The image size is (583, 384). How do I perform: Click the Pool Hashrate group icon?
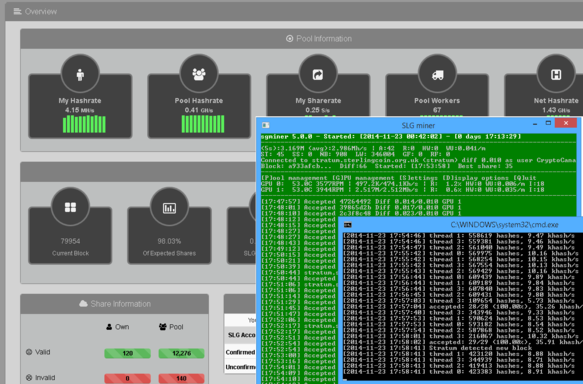(x=199, y=74)
